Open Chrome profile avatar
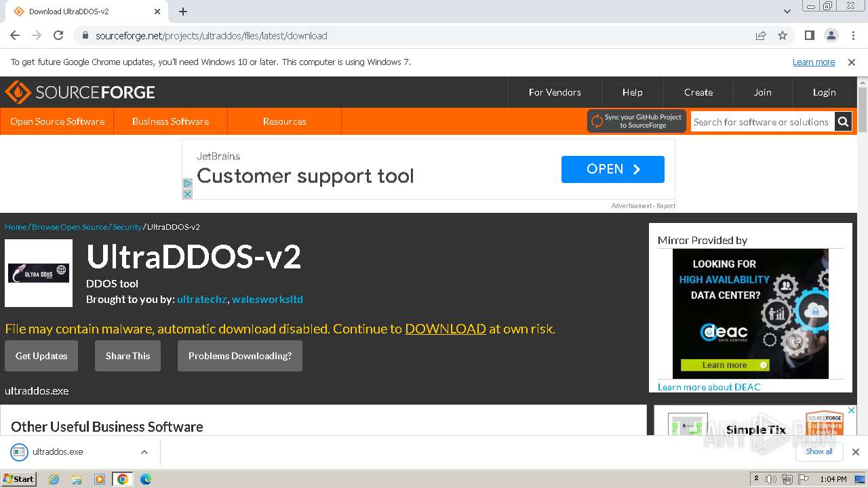This screenshot has height=488, width=868. 831,35
